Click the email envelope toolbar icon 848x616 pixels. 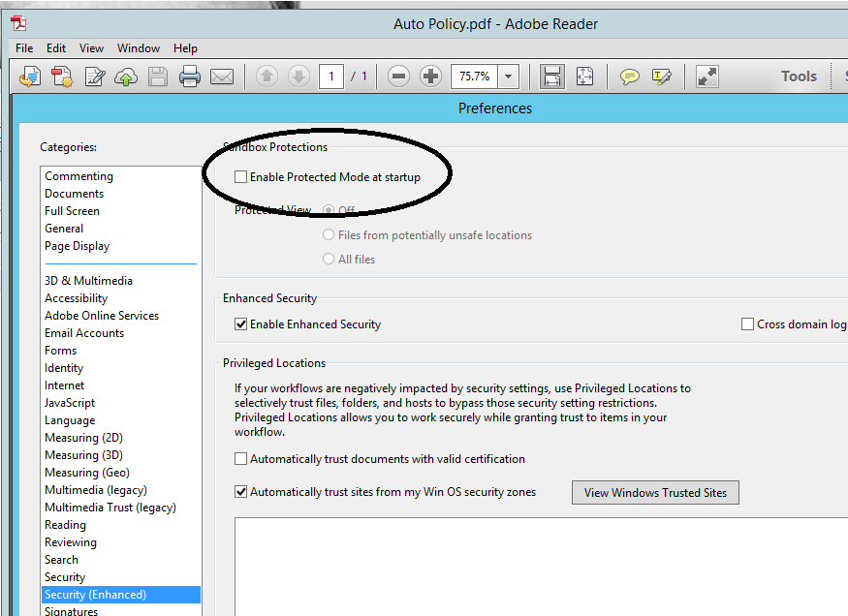[x=222, y=77]
